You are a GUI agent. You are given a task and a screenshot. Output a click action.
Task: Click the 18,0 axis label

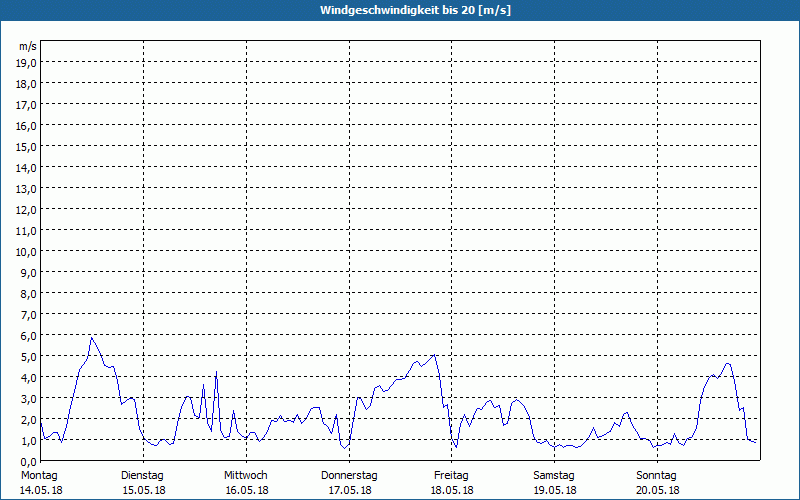tap(27, 84)
